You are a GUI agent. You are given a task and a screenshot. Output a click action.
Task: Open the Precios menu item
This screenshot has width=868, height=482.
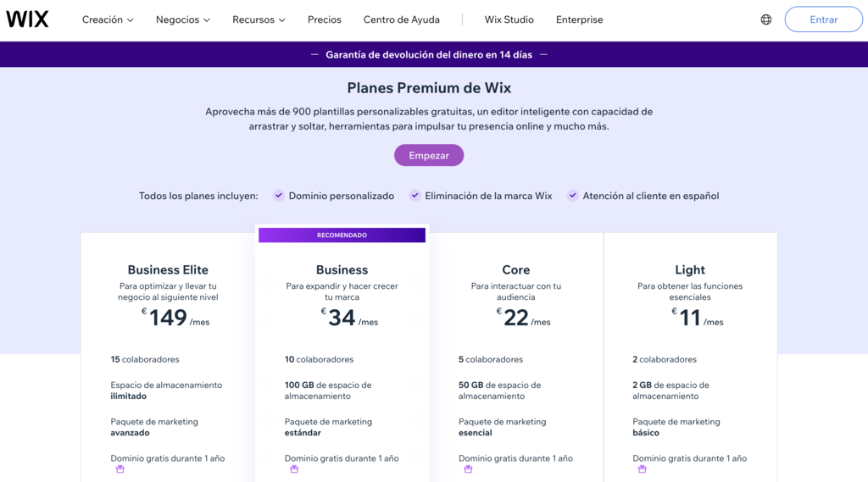325,19
